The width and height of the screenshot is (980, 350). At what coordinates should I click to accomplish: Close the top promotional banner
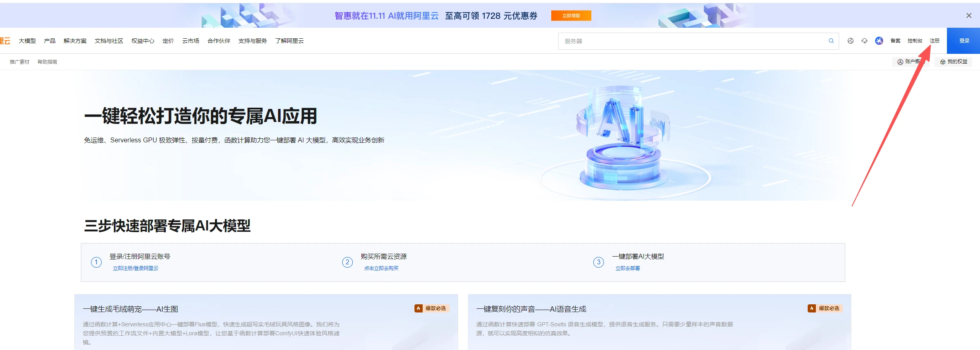click(969, 16)
